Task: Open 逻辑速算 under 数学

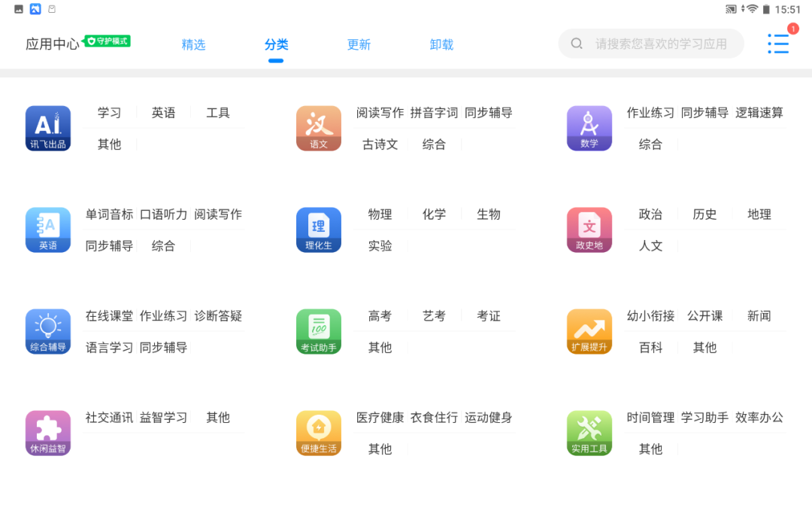Action: (x=759, y=113)
